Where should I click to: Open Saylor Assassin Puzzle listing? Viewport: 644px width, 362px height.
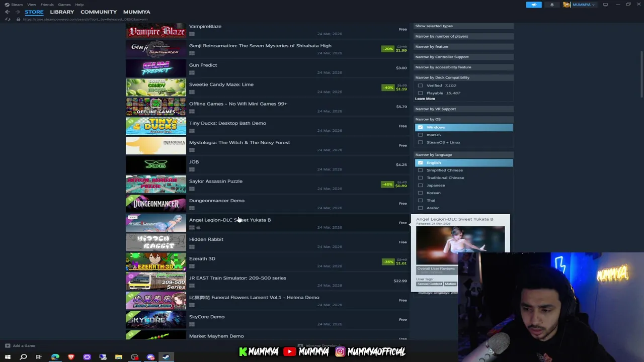(268, 184)
